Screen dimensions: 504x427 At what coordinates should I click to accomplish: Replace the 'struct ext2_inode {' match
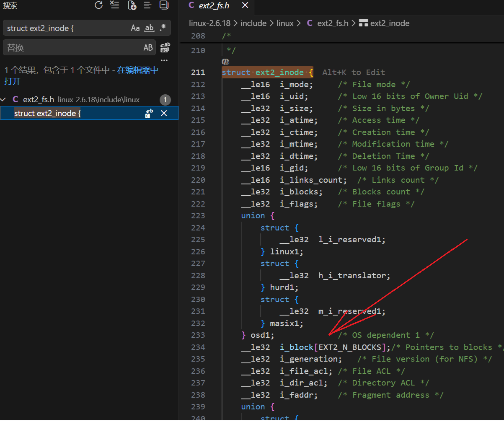click(x=149, y=113)
